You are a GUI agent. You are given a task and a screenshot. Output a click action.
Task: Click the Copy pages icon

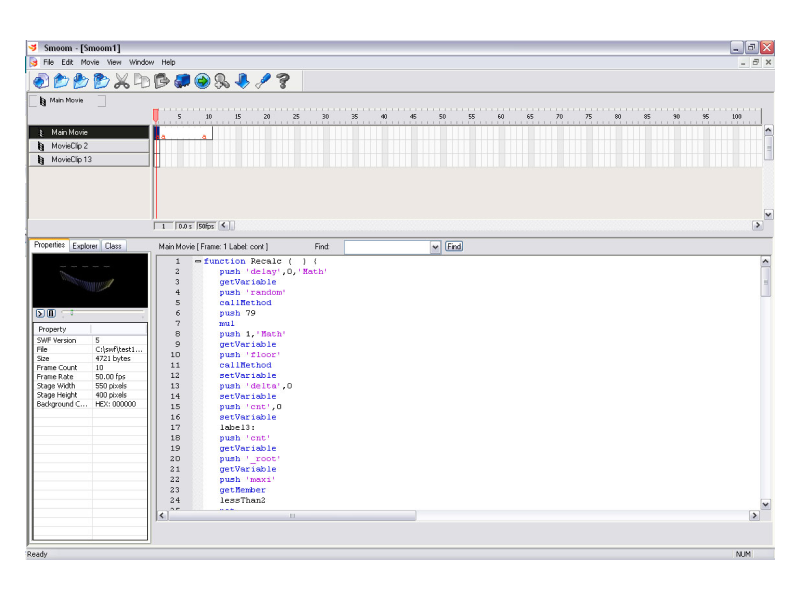(142, 81)
